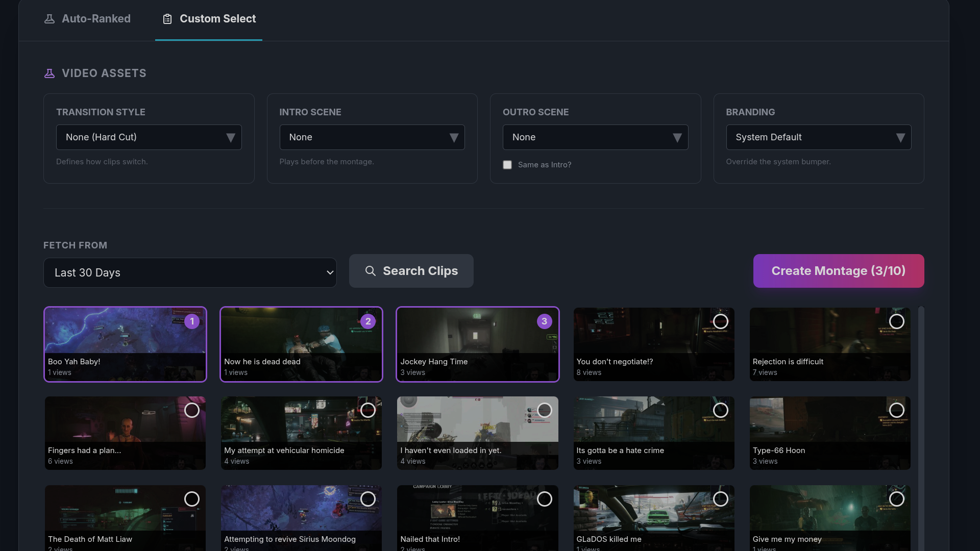Select the Rejection is difficult clip circle
Image resolution: width=980 pixels, height=551 pixels.
coord(896,321)
